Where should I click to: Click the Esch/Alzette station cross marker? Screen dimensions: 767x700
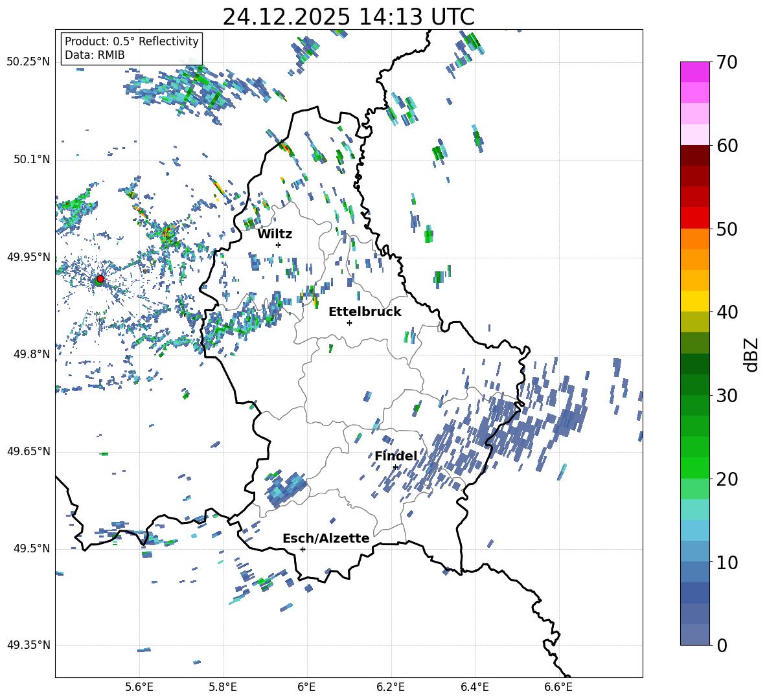point(303,549)
